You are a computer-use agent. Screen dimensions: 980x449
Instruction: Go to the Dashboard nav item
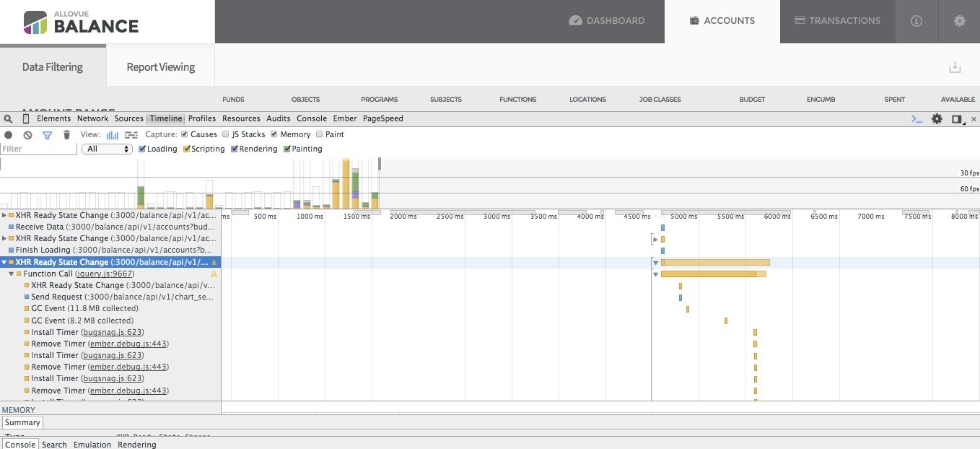[x=607, y=21]
